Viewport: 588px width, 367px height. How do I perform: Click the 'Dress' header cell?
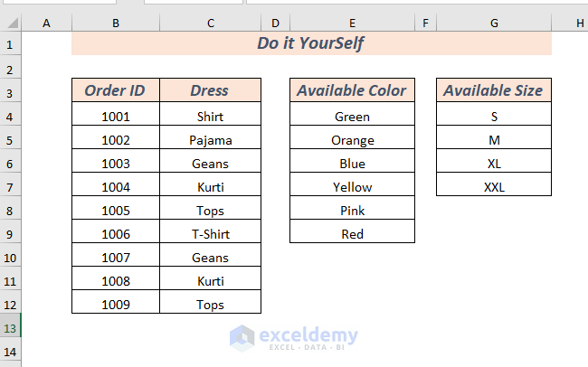tap(210, 90)
